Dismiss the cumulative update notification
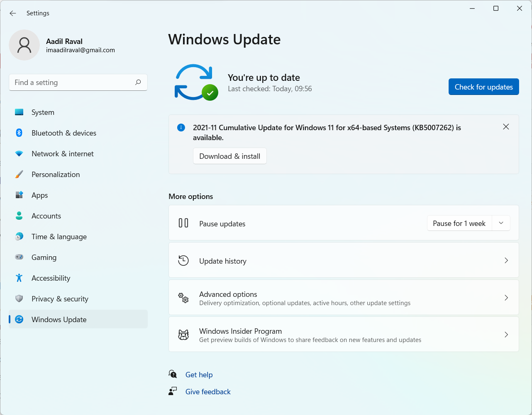The image size is (532, 415). (506, 127)
